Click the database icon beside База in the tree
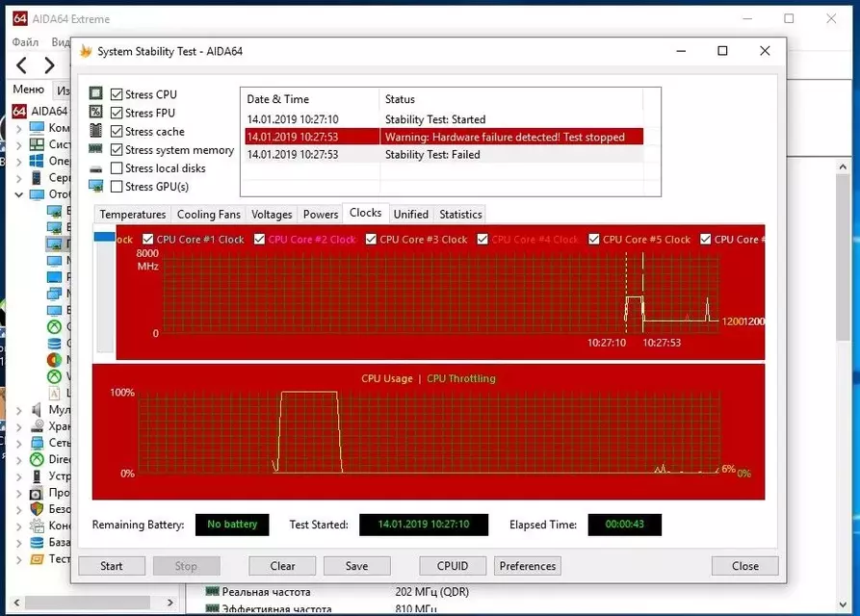 [x=37, y=543]
